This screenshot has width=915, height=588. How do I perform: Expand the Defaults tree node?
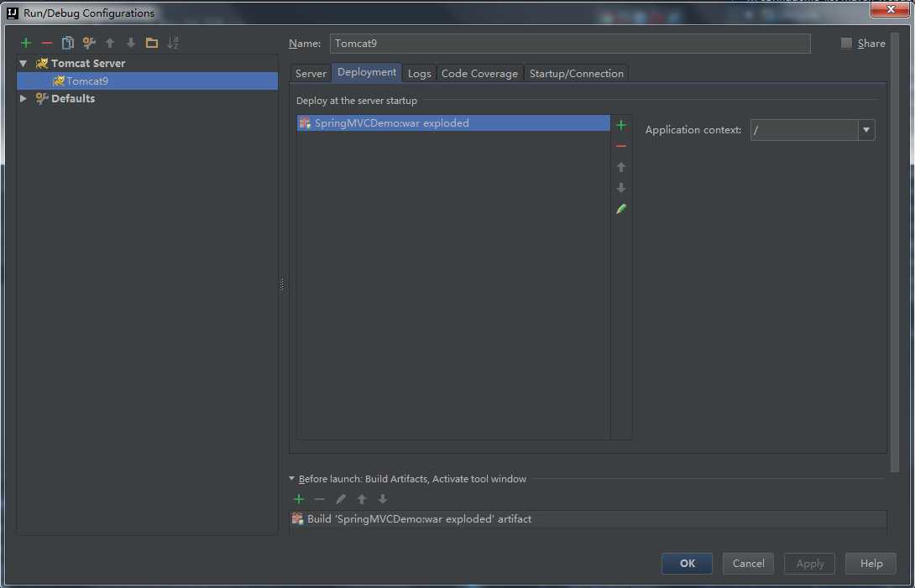24,99
